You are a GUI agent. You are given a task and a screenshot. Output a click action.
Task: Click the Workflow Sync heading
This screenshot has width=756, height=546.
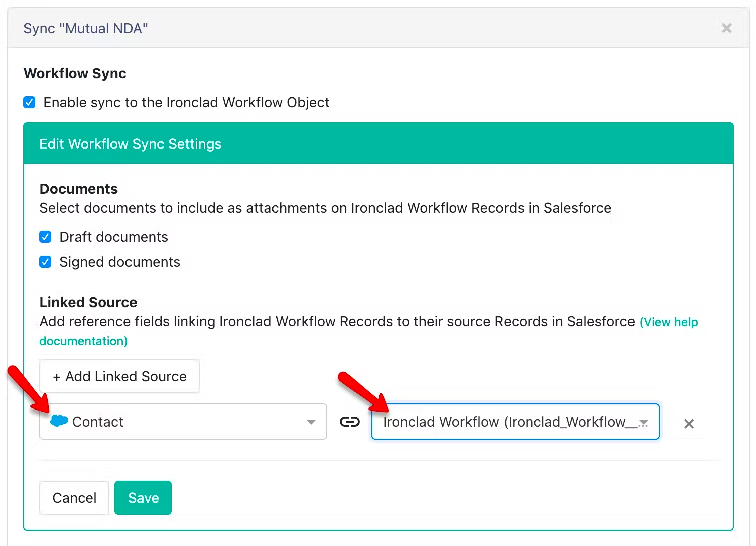pyautogui.click(x=75, y=73)
